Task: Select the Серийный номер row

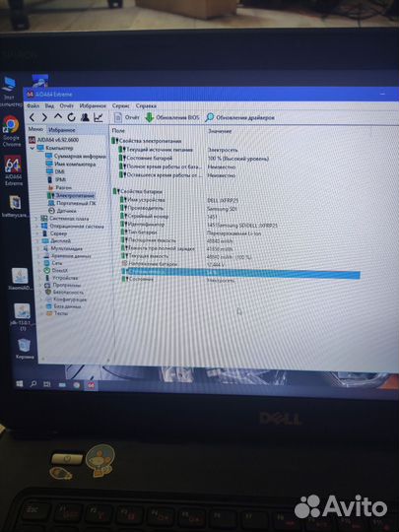Action: 169,217
